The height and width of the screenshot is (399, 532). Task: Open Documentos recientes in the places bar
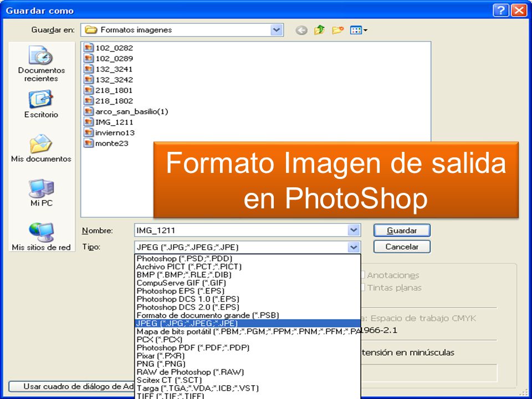(x=41, y=63)
